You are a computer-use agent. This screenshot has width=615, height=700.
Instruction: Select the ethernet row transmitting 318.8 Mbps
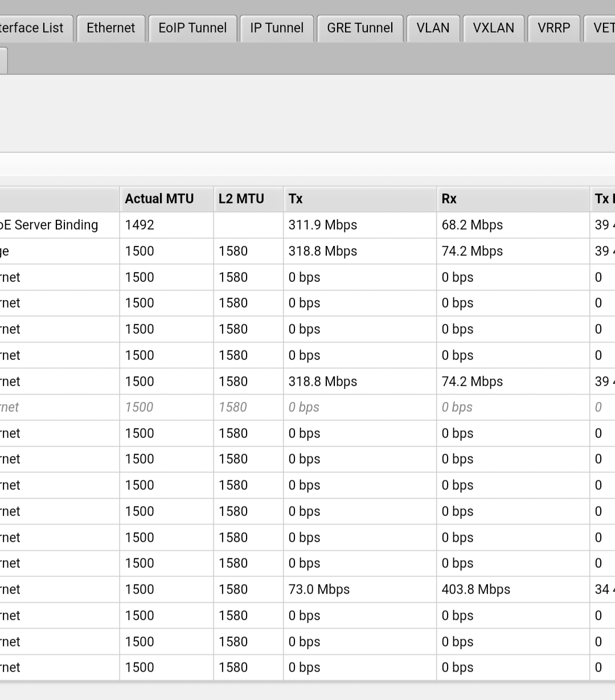coord(57,381)
